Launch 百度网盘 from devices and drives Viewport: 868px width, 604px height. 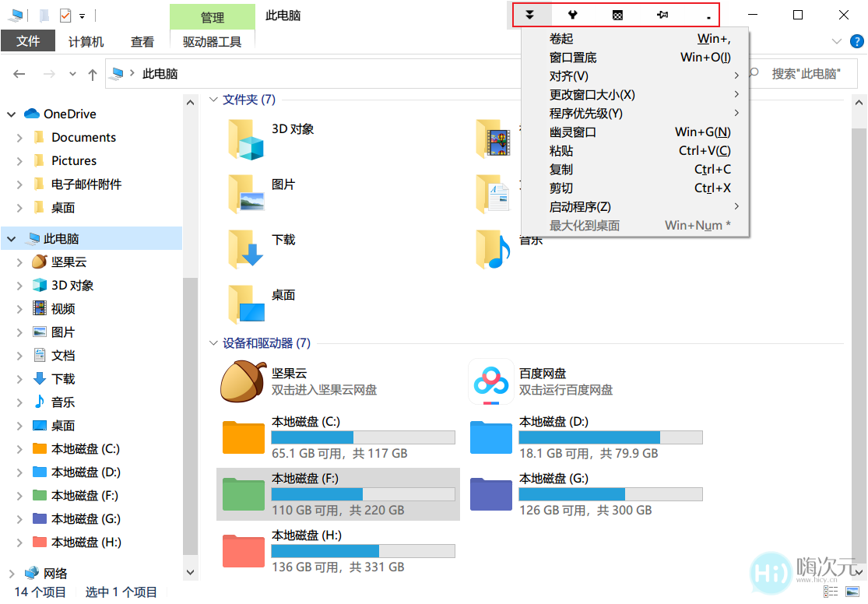coord(490,381)
